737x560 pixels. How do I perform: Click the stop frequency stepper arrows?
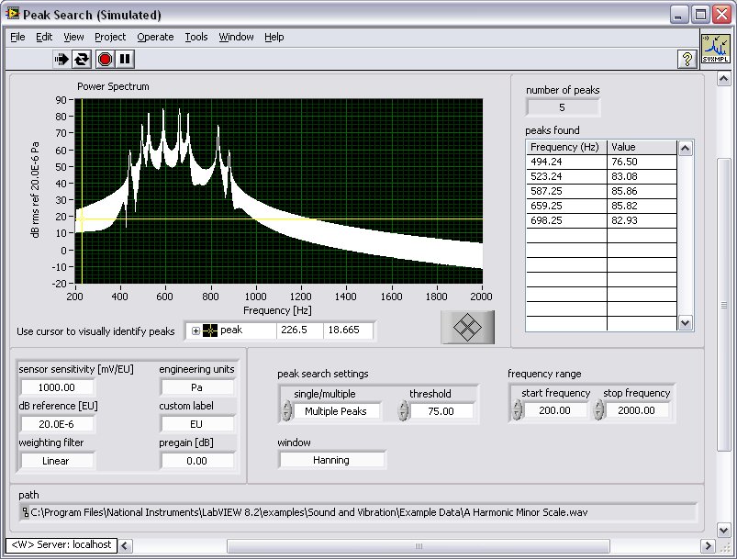(598, 409)
